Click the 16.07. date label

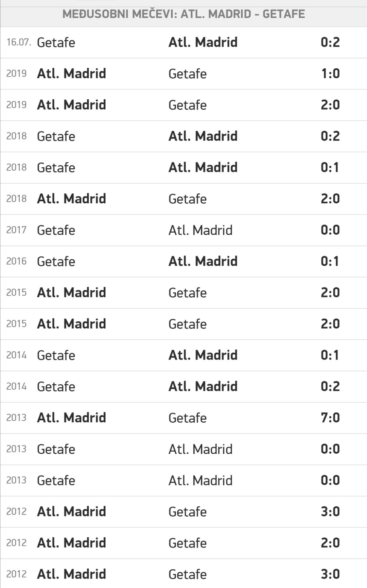[x=19, y=42]
